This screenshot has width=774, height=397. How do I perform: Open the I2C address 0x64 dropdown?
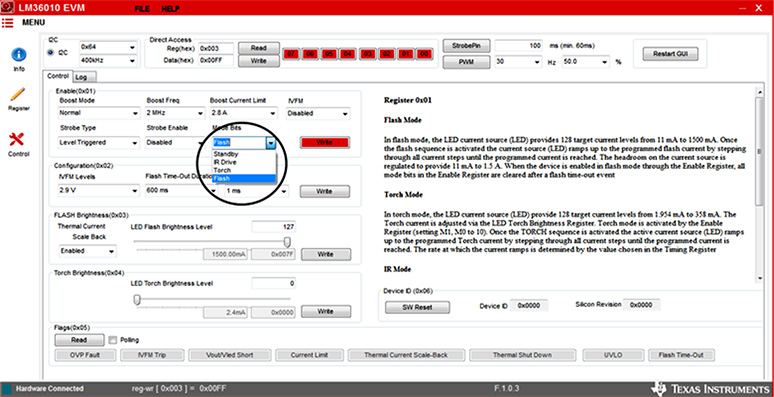(x=108, y=47)
